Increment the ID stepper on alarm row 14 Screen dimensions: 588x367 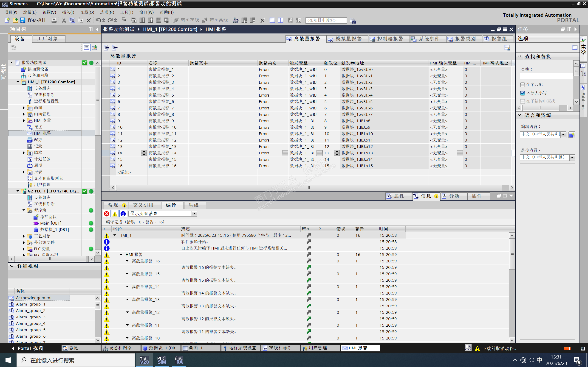coord(144,151)
